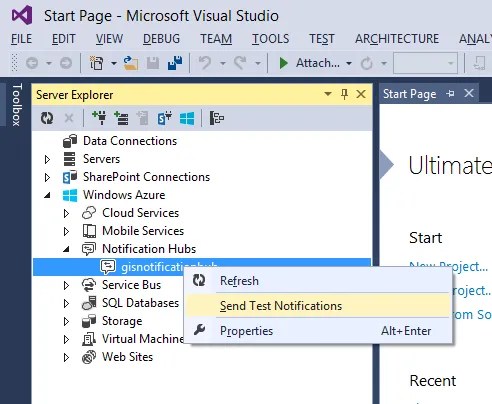
Task: Pin the Server Explorer panel
Action: point(345,94)
